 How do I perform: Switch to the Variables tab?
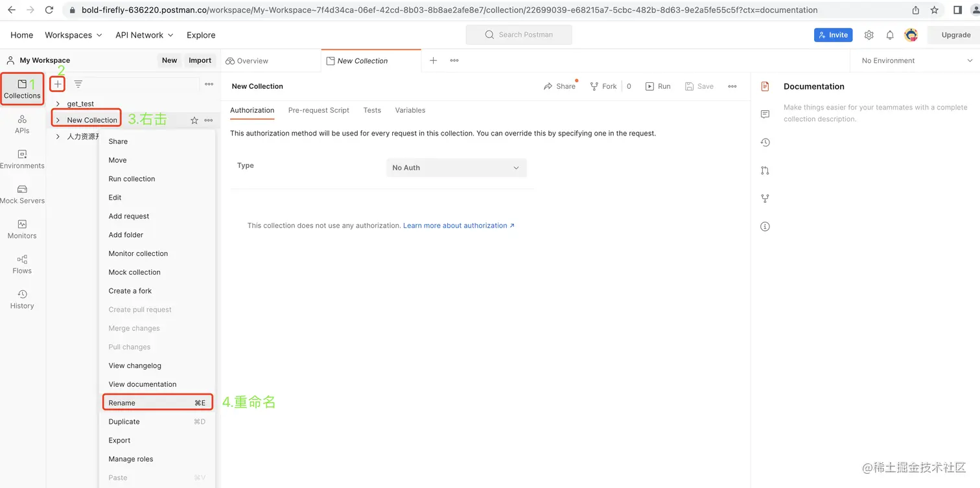pyautogui.click(x=410, y=110)
